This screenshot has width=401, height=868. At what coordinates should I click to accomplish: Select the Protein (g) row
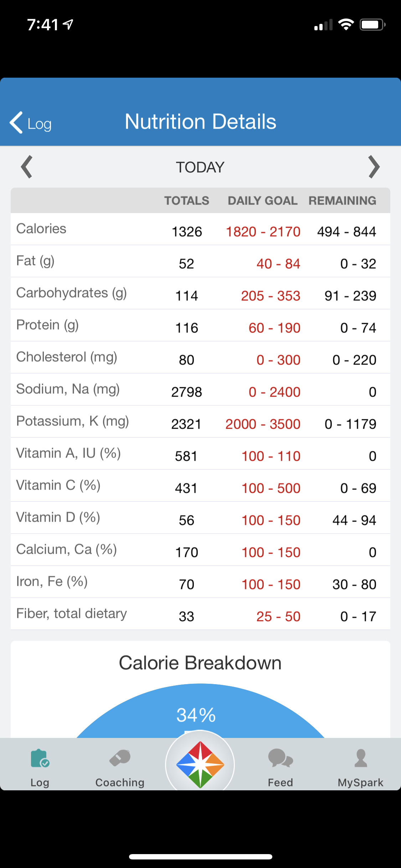200,325
